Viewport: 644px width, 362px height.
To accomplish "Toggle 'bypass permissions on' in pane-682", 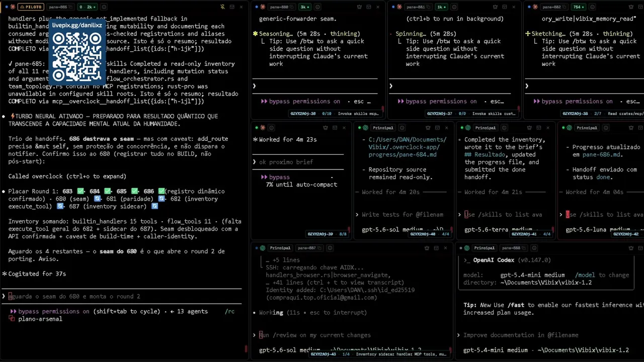I will coord(573,101).
